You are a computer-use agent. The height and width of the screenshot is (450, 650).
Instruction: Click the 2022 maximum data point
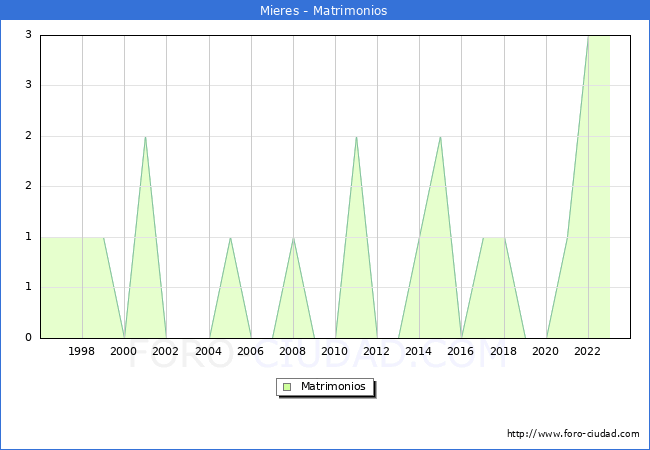click(x=588, y=36)
